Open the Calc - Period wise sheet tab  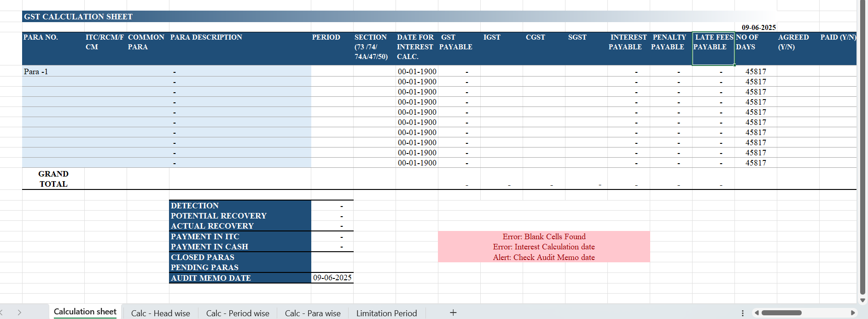[238, 313]
